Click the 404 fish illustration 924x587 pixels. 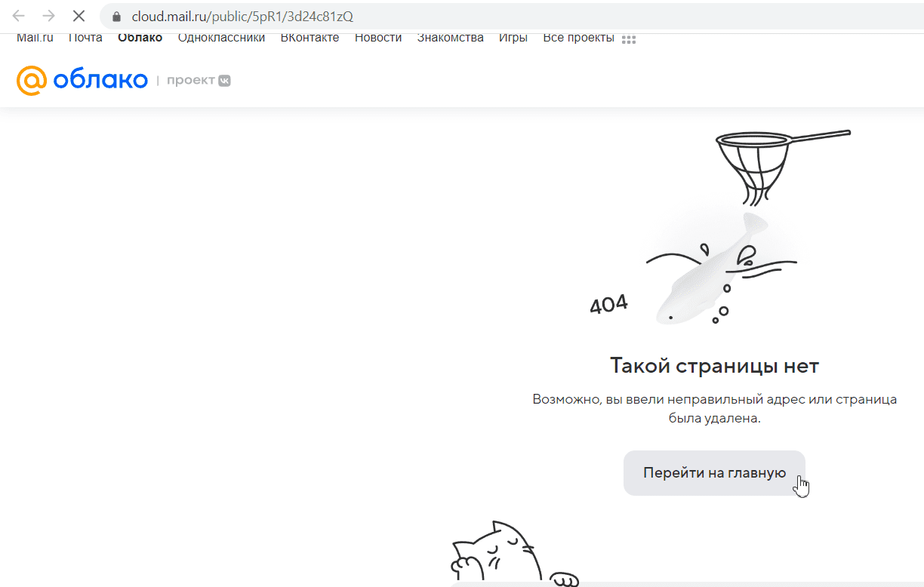click(x=710, y=272)
